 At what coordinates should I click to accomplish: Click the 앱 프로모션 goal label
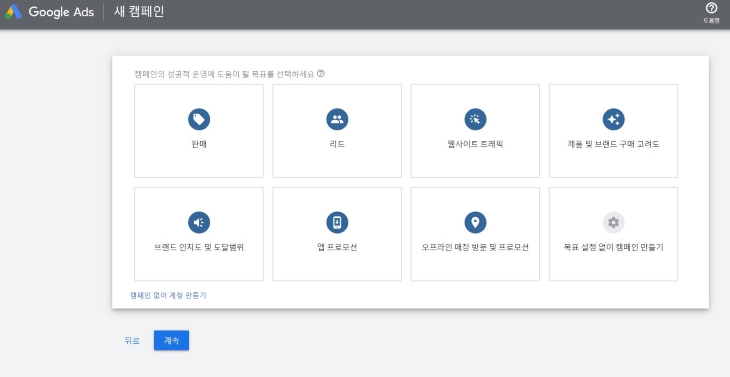[x=337, y=247]
